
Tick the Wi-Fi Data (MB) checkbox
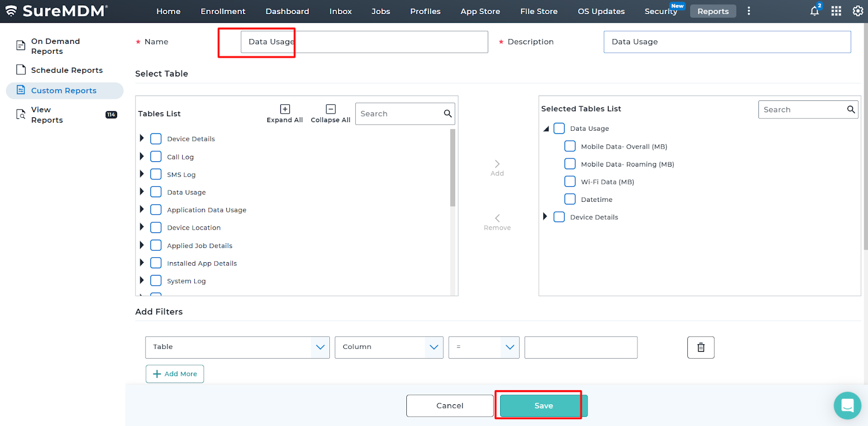pyautogui.click(x=570, y=182)
